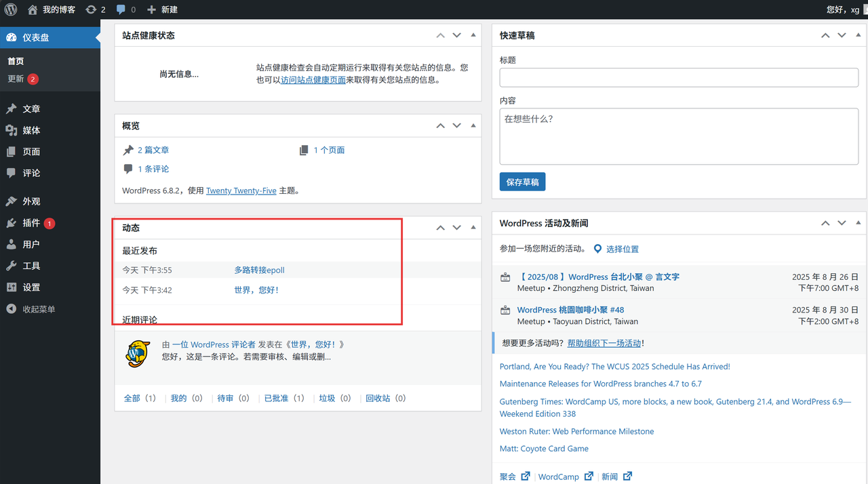Move 快速草稿 panel up
The image size is (868, 484).
point(825,35)
